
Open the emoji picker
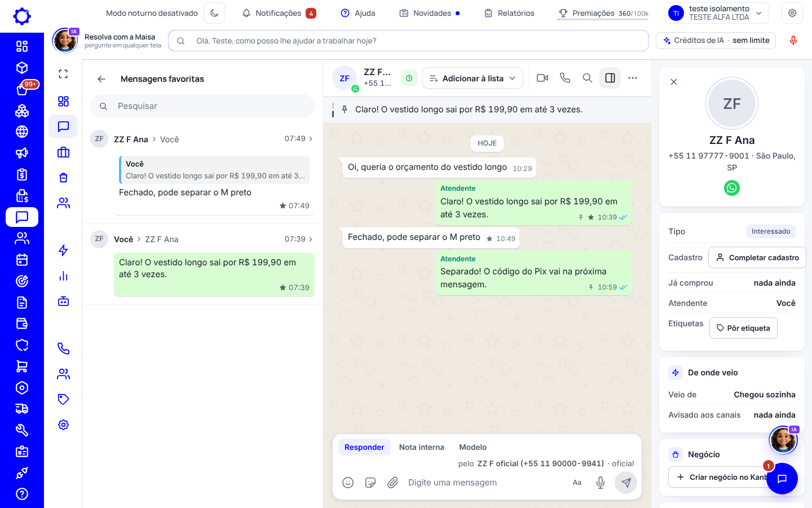[x=348, y=483]
